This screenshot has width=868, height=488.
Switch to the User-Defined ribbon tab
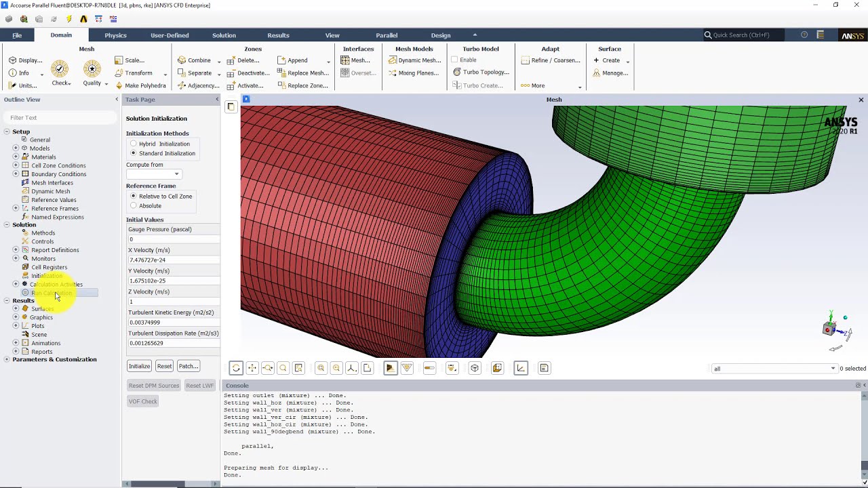(x=170, y=35)
